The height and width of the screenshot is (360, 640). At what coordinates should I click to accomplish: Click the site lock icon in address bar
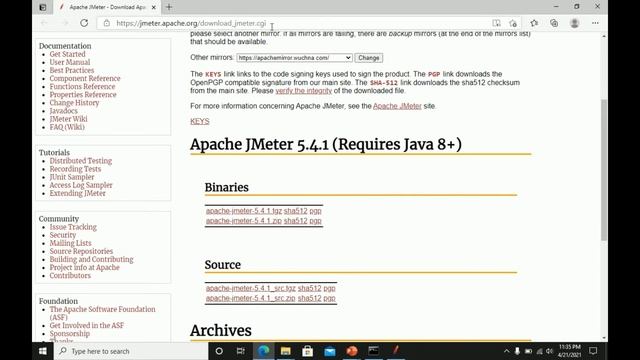(107, 23)
